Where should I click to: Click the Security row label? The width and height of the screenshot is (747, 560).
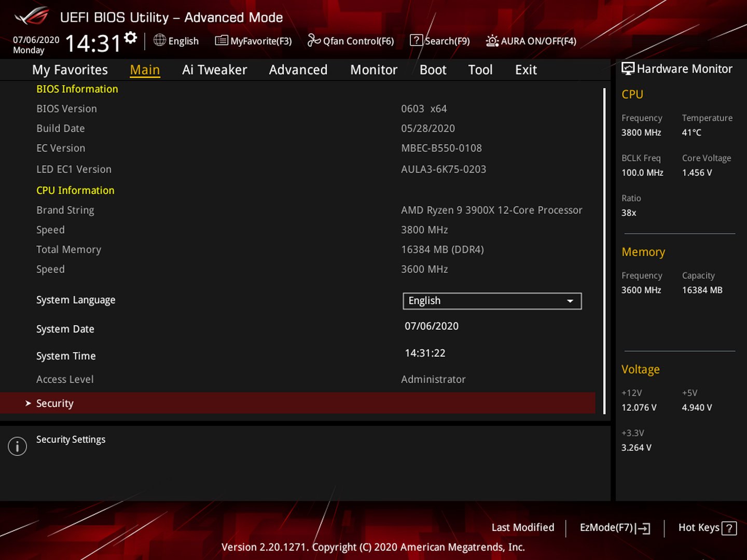click(x=55, y=403)
